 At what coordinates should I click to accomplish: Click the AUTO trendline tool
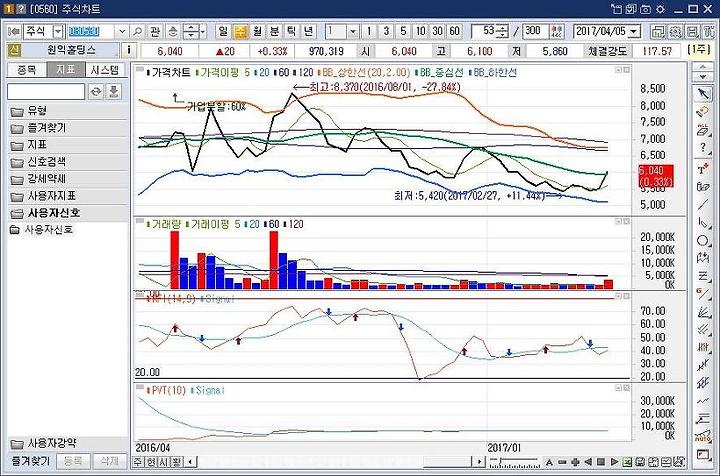click(x=703, y=436)
